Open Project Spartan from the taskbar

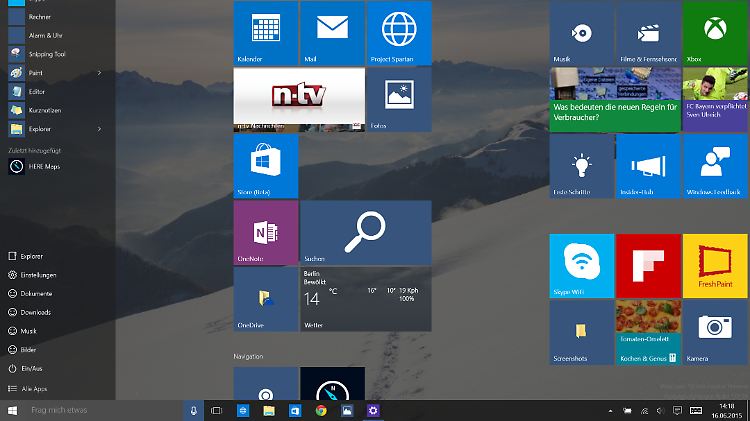tap(243, 410)
